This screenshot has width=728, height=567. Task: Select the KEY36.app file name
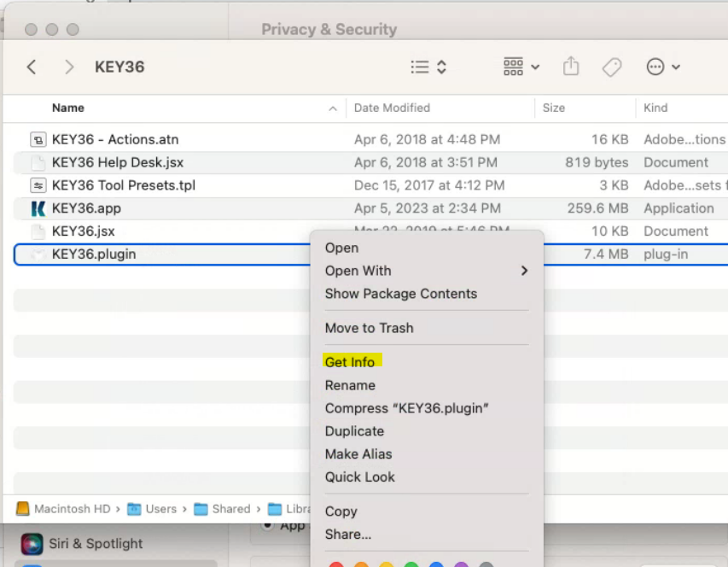pos(86,208)
